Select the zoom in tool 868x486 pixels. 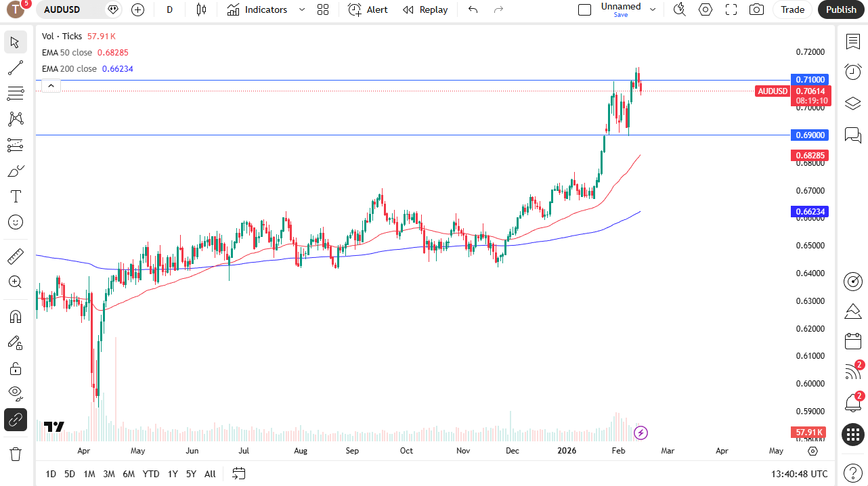16,282
